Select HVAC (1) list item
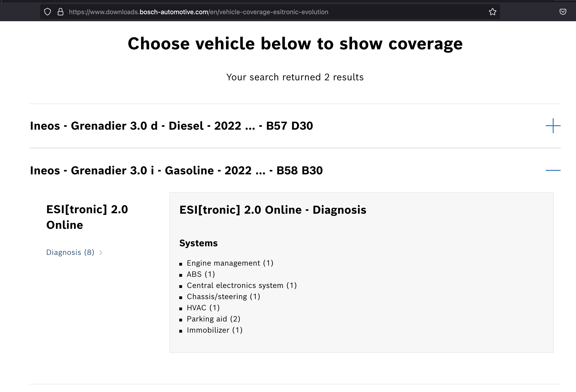This screenshot has width=576, height=392. pos(203,308)
